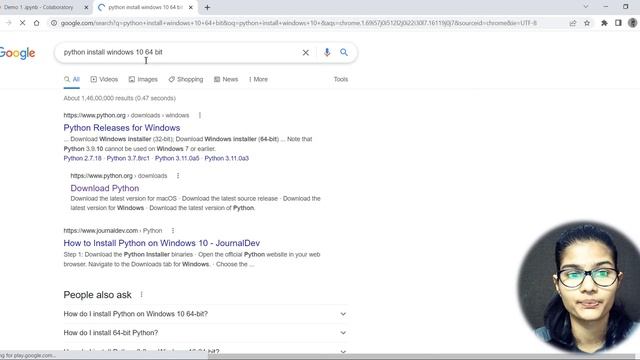Open options for the Download Python result
This screenshot has height=360, width=640.
(x=178, y=176)
